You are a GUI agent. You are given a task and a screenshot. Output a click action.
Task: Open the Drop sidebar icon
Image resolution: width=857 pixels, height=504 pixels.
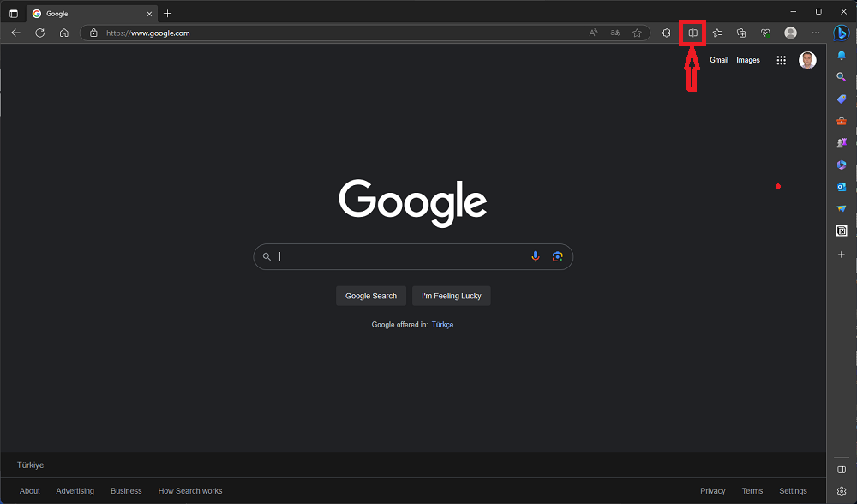coord(841,208)
